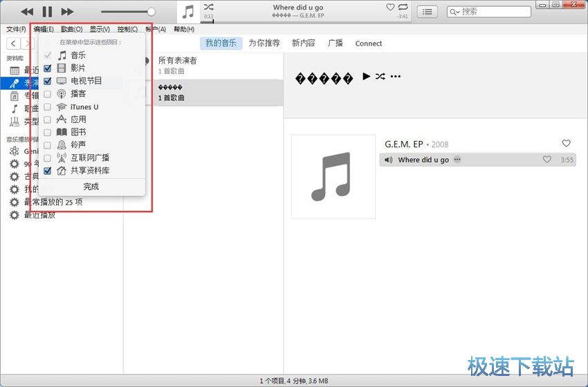Check the 铃声 checkbox
The height and width of the screenshot is (387, 588).
coord(47,145)
